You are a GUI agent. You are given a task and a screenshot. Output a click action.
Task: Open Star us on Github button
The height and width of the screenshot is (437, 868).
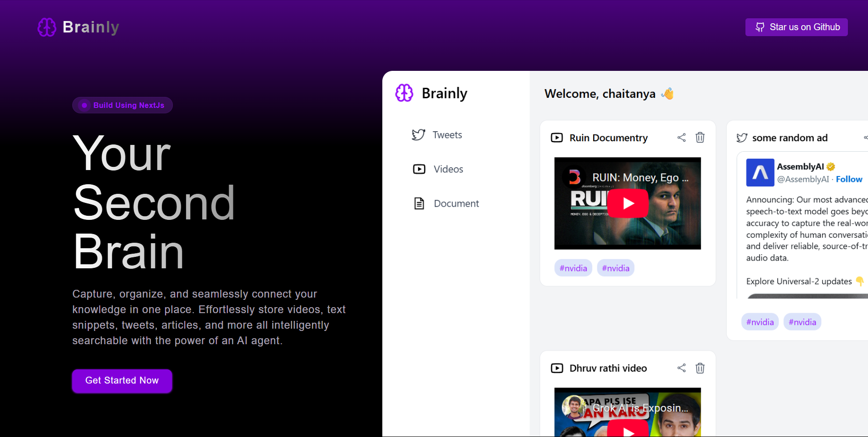click(x=796, y=27)
